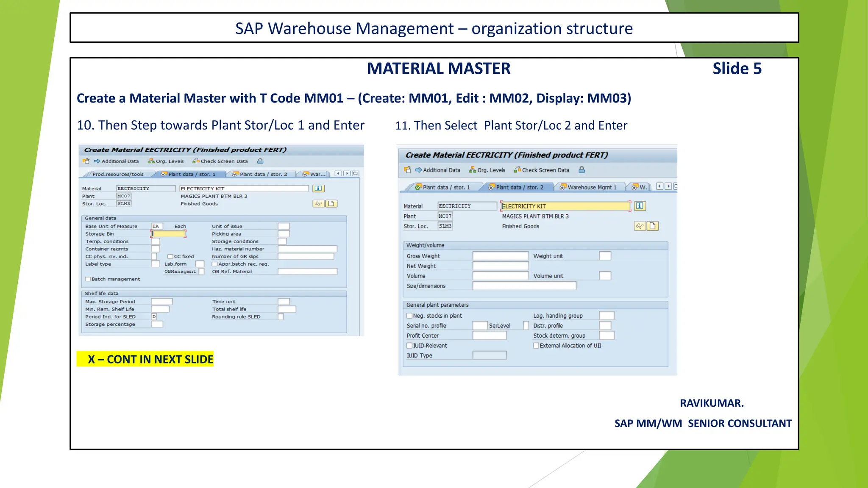The width and height of the screenshot is (868, 488).
Task: Click glasses display icon in left SAP window
Action: click(x=318, y=204)
